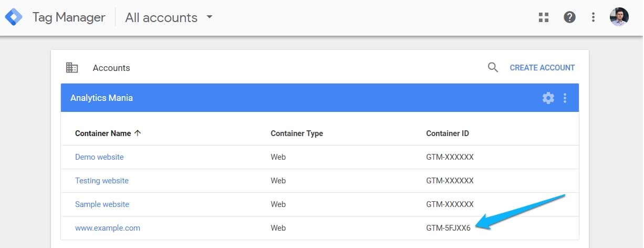The width and height of the screenshot is (644, 248).
Task: Open the Sample website container
Action: [x=102, y=204]
